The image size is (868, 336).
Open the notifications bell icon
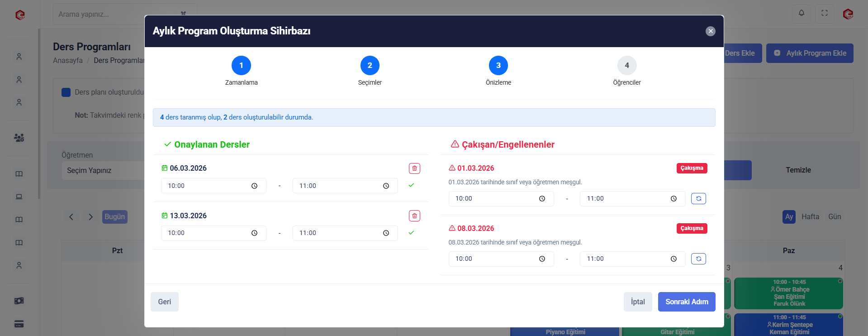pos(801,13)
